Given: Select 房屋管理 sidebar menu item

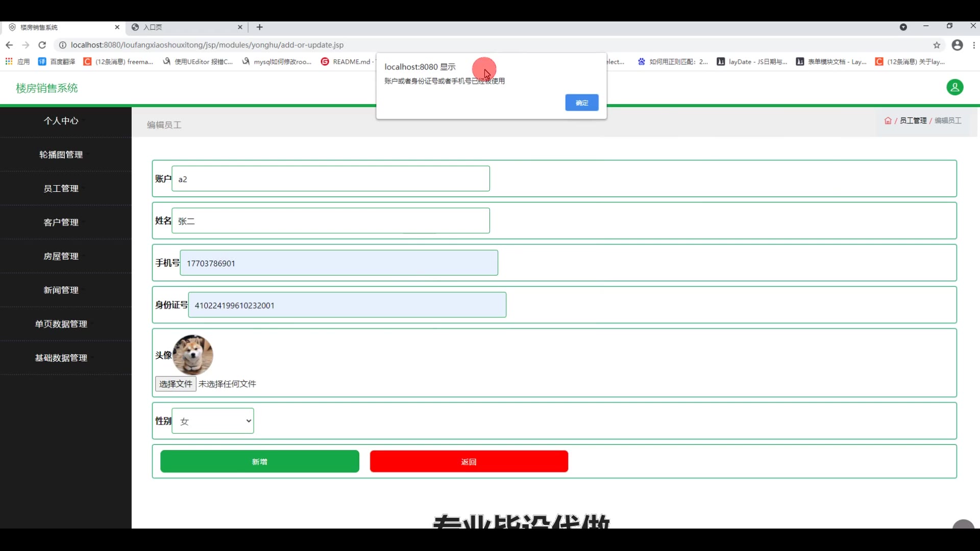Looking at the screenshot, I should (x=61, y=256).
